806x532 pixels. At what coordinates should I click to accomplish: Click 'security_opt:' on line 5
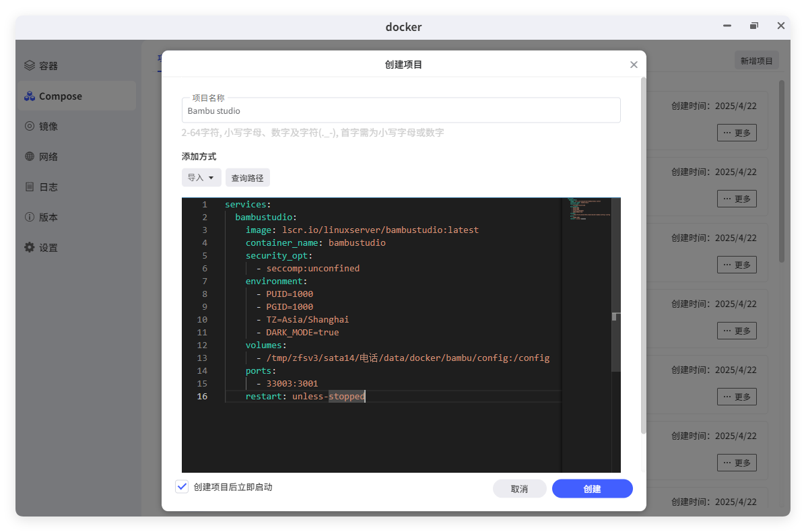[279, 255]
